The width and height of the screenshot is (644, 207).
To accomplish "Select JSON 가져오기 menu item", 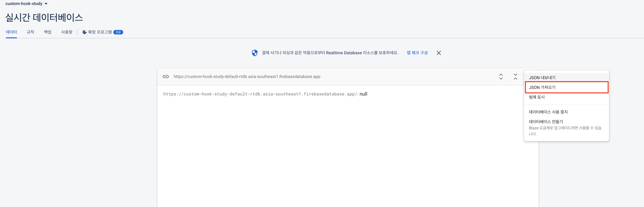I will pyautogui.click(x=542, y=87).
